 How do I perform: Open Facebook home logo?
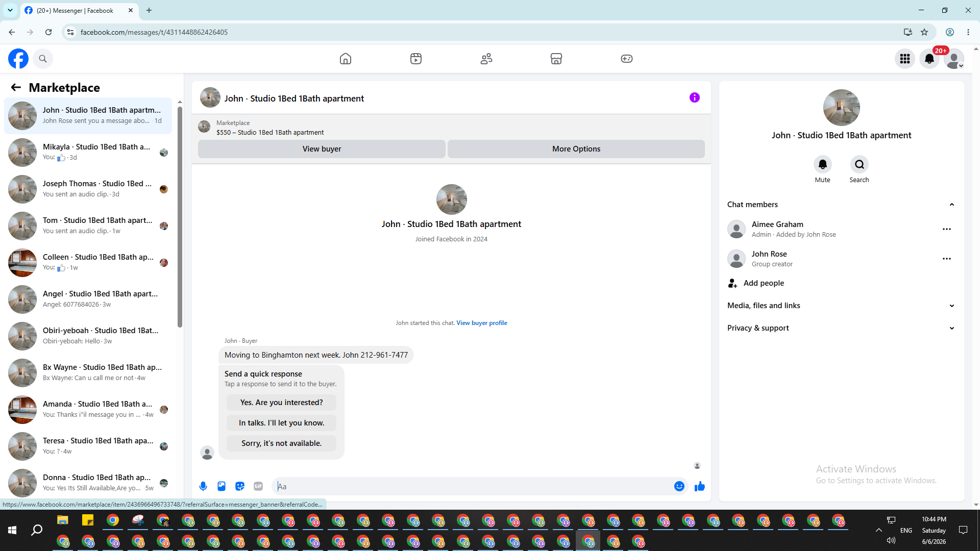point(18,59)
